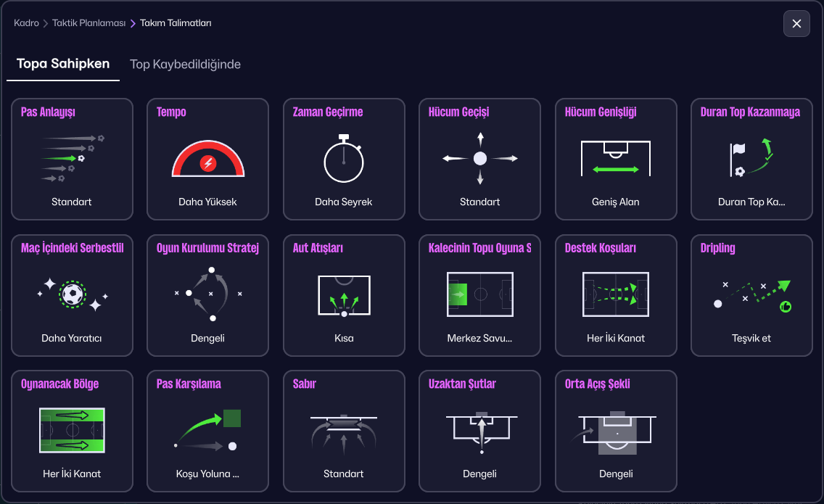Open Hücum Geçişi directional arrows icon
Image resolution: width=824 pixels, height=504 pixels.
coord(480,158)
